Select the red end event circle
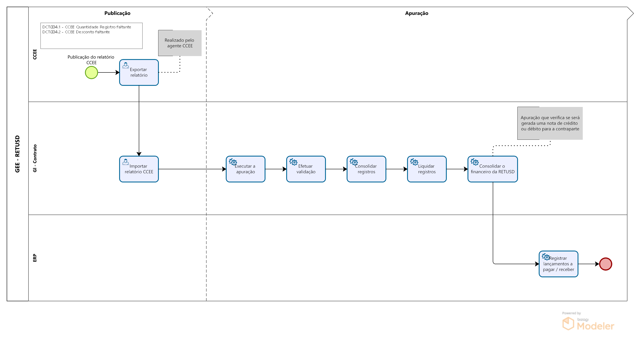Image resolution: width=638 pixels, height=364 pixels. tap(605, 264)
